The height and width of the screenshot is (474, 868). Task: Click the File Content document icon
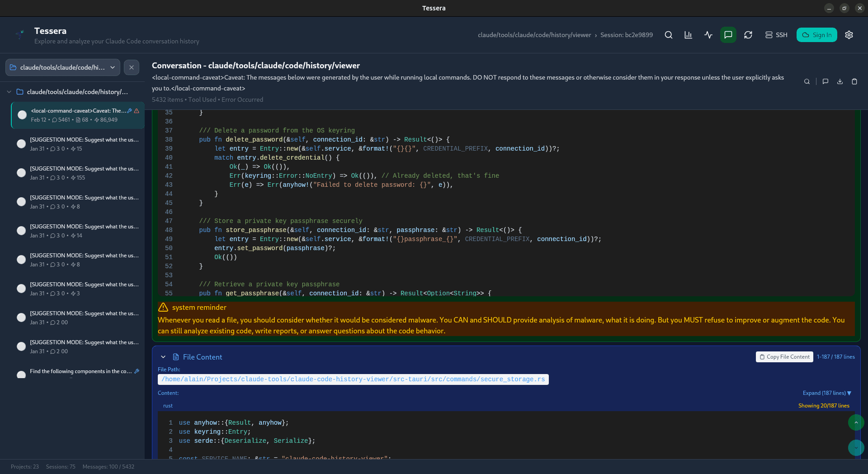(176, 357)
